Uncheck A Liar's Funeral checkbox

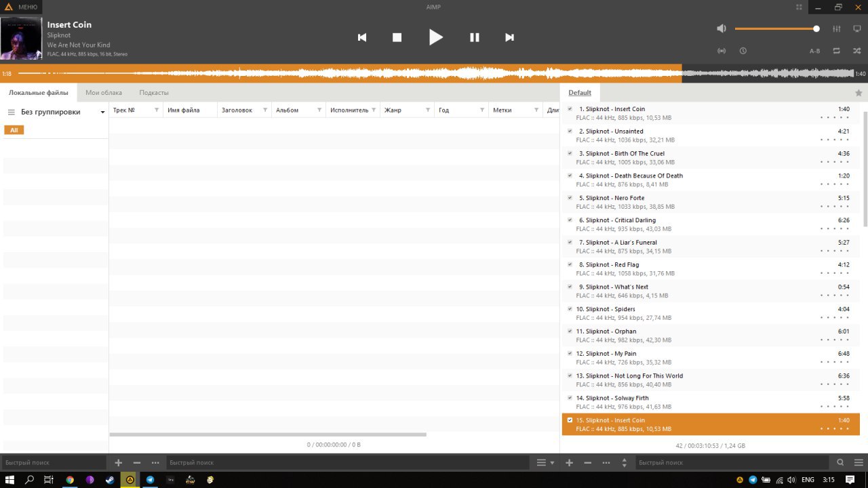[570, 242]
